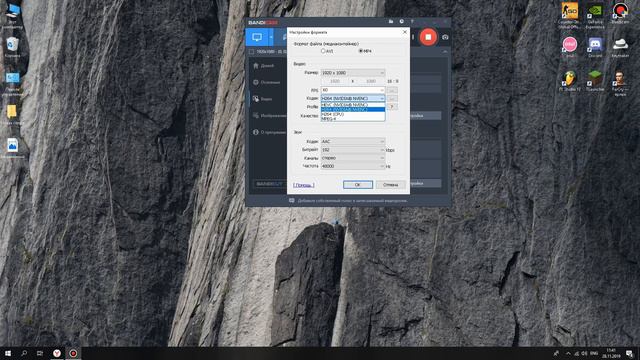Choose HEVC (NVIDIA NVENC) from codec list

click(353, 105)
